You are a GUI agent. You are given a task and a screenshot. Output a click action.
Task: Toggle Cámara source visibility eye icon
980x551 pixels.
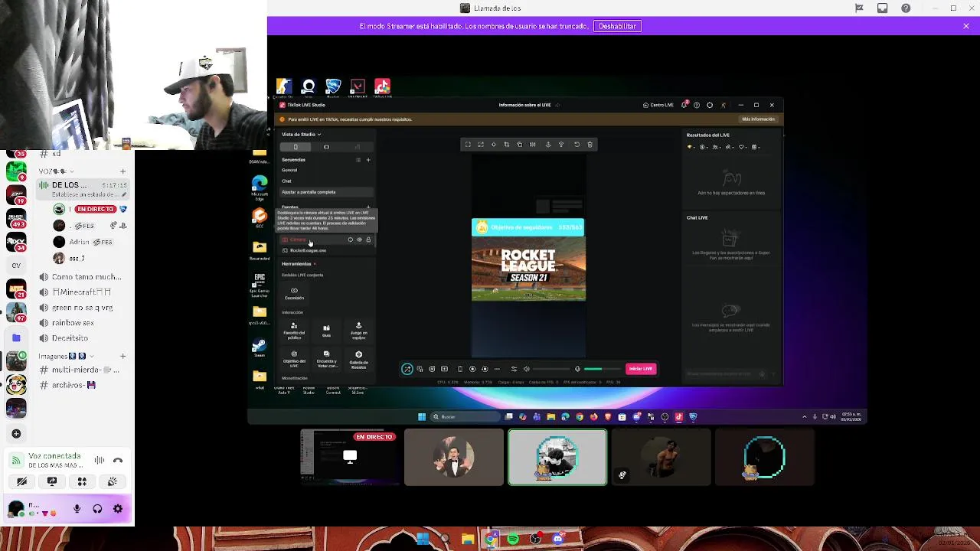point(359,240)
